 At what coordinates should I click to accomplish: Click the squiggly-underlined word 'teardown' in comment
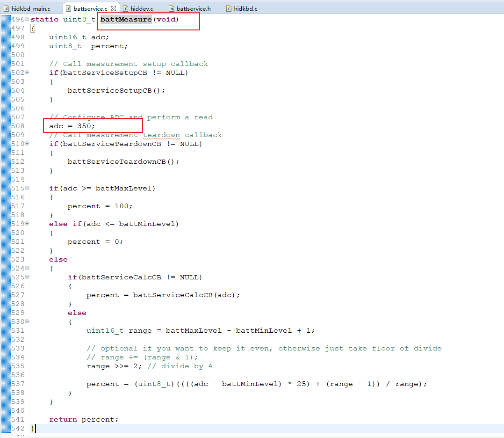click(x=161, y=135)
